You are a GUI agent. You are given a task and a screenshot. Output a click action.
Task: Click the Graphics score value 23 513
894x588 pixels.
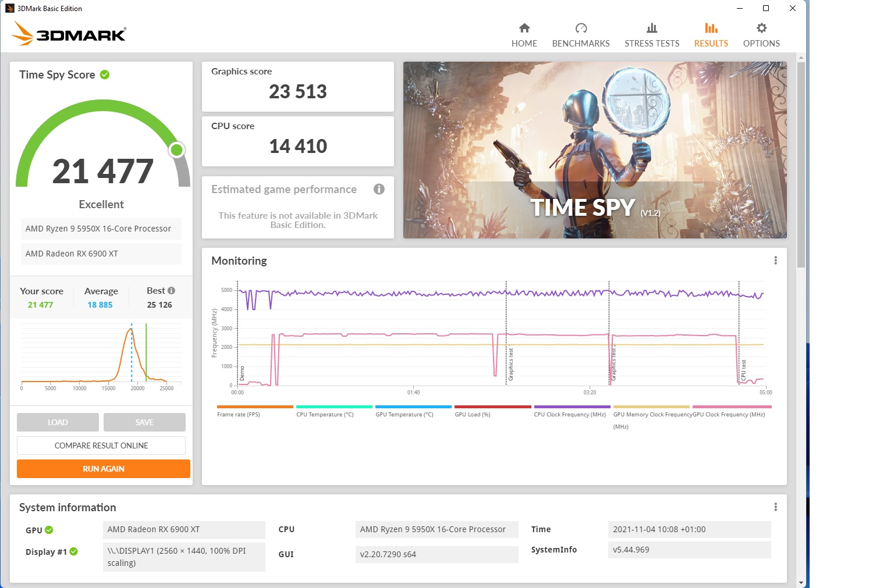point(298,91)
